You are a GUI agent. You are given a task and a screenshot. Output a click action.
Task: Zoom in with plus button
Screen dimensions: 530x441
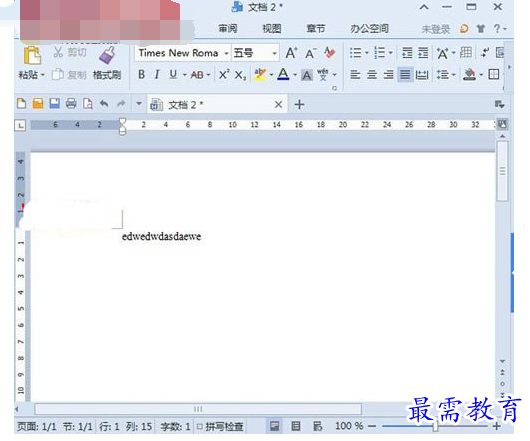pos(496,426)
